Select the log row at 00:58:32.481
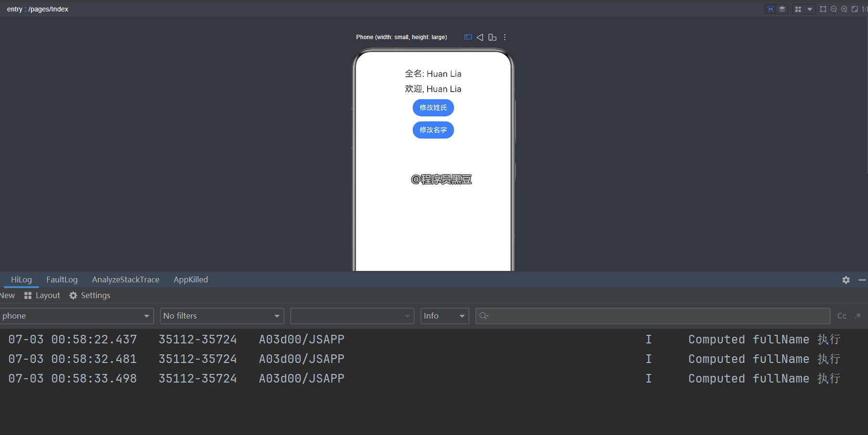Screen dimensions: 868x435 [434, 359]
